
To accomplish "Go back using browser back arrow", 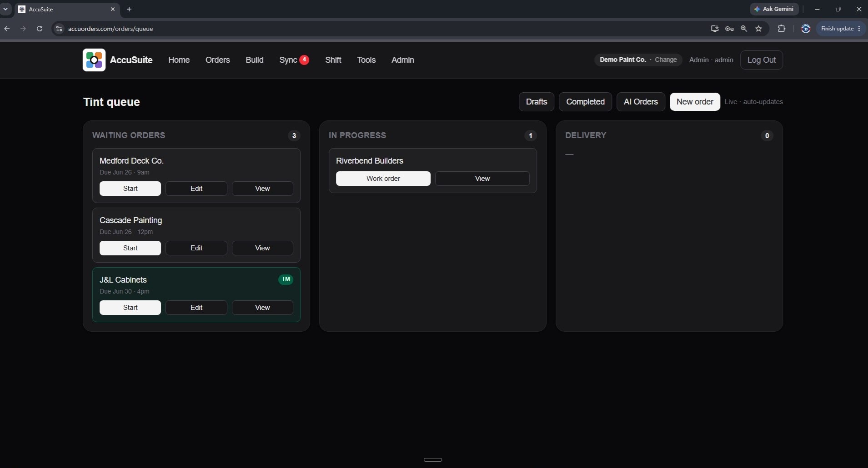I will 7,29.
